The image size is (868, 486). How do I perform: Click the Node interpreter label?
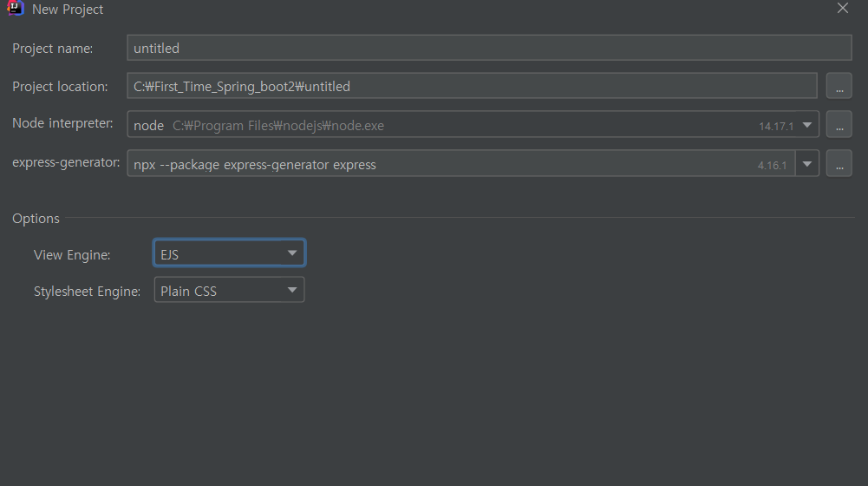click(x=62, y=123)
